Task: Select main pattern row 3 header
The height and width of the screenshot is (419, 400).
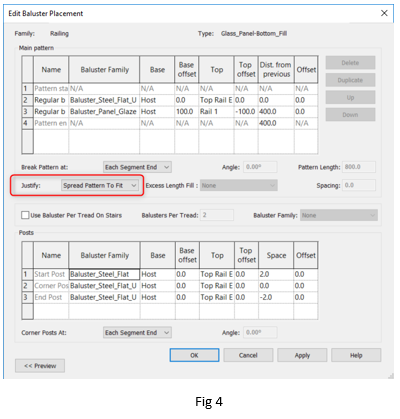Action: [x=28, y=112]
